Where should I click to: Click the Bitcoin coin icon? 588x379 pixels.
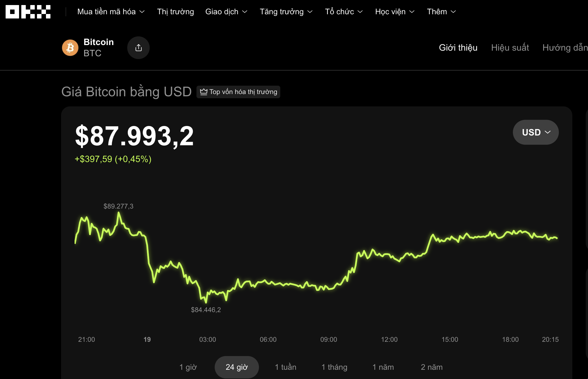[x=70, y=48]
